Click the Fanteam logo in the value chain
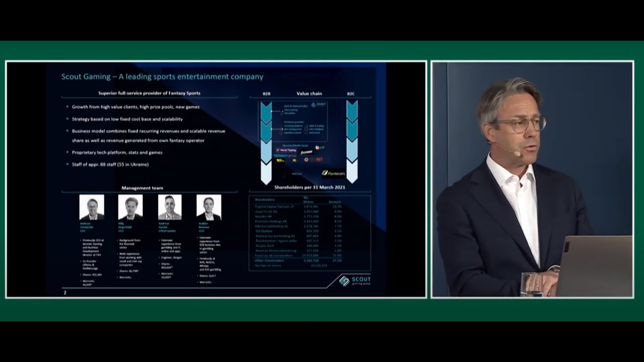Screen dimensions: 644x362 (x=333, y=173)
